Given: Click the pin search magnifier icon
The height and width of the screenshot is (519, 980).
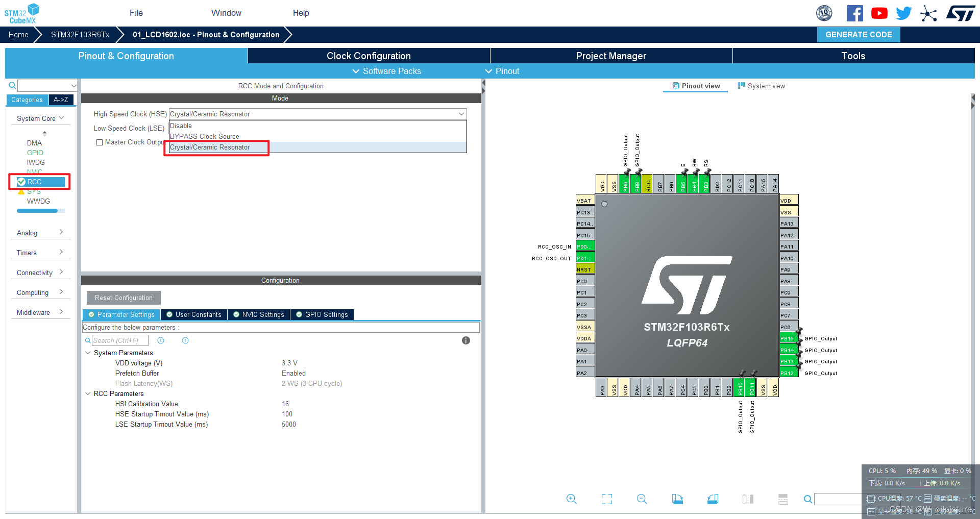Looking at the screenshot, I should coord(808,499).
